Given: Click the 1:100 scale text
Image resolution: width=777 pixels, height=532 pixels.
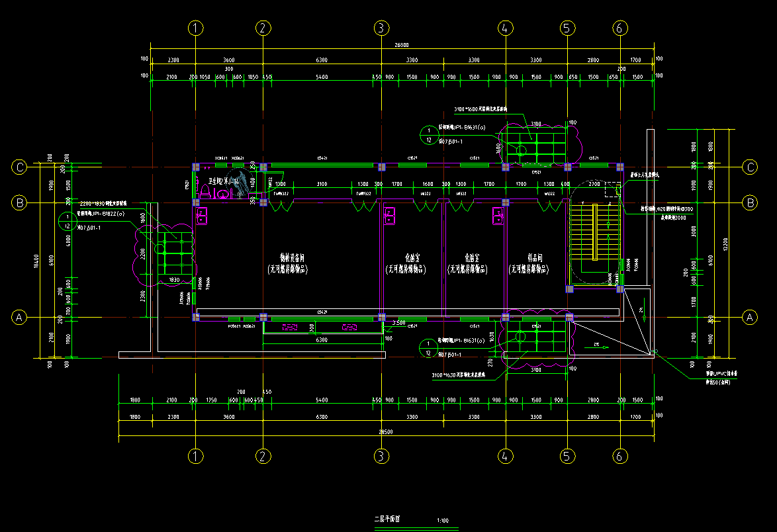Looking at the screenshot, I should 443,521.
